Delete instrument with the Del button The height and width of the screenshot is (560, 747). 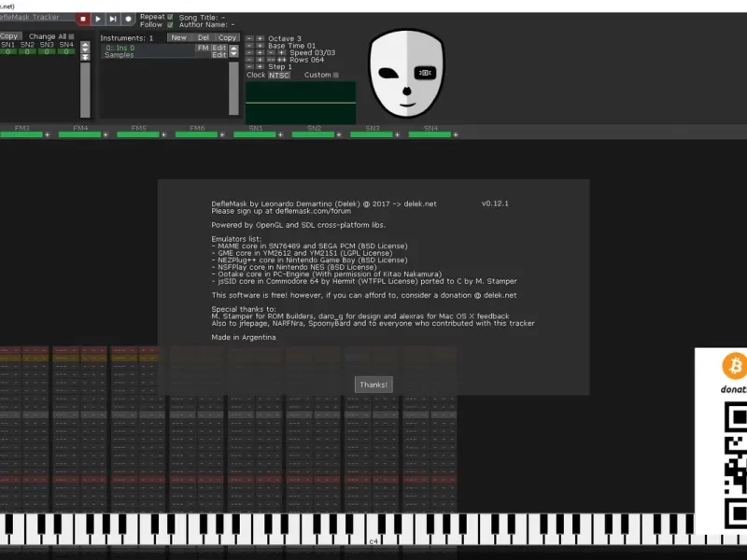tap(204, 37)
